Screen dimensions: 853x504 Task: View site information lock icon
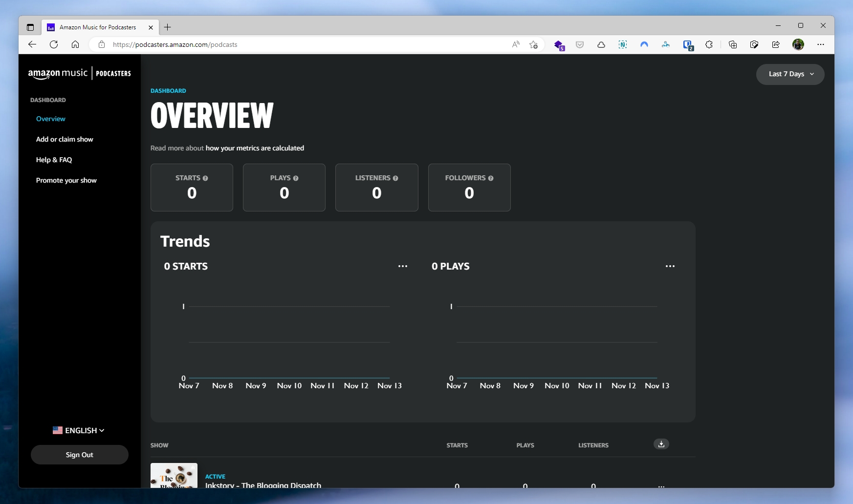point(102,44)
